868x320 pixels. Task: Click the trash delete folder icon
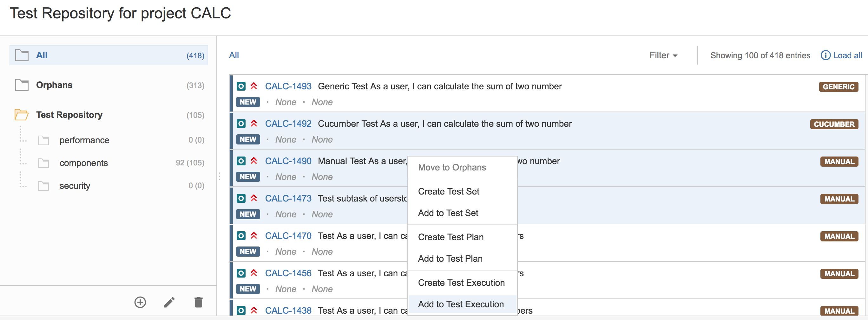[199, 302]
